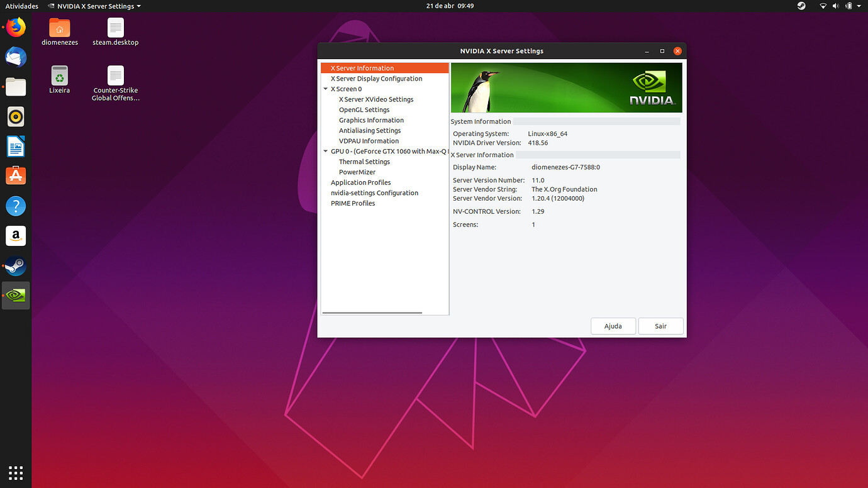Open system menu dropdown arrow
Viewport: 868px width, 488px height.
[x=859, y=6]
